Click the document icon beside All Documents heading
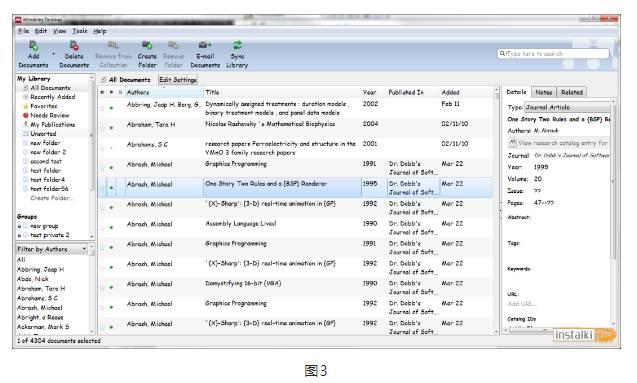Screen dimensions: 637x383 click(x=104, y=80)
